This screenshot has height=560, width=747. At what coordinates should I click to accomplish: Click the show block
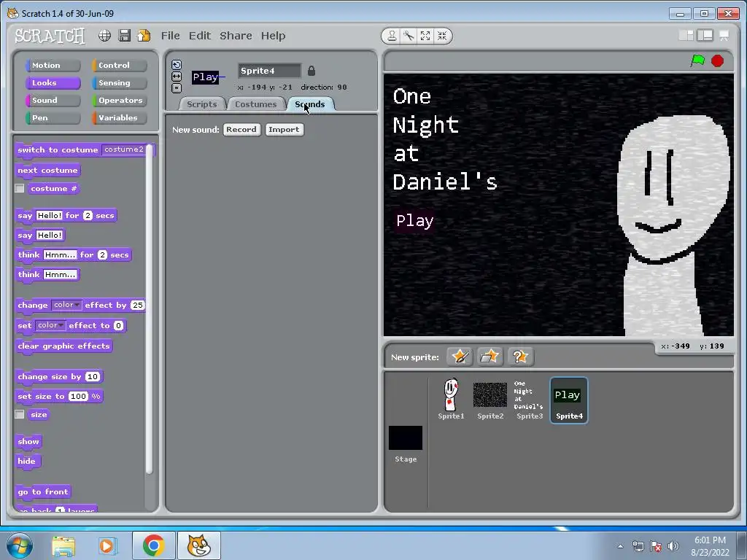(x=28, y=441)
